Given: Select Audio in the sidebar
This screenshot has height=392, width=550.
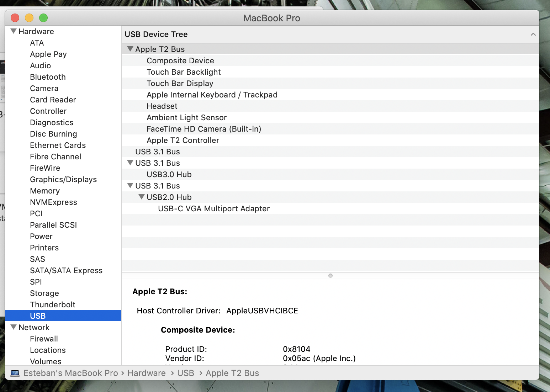Looking at the screenshot, I should tap(41, 65).
